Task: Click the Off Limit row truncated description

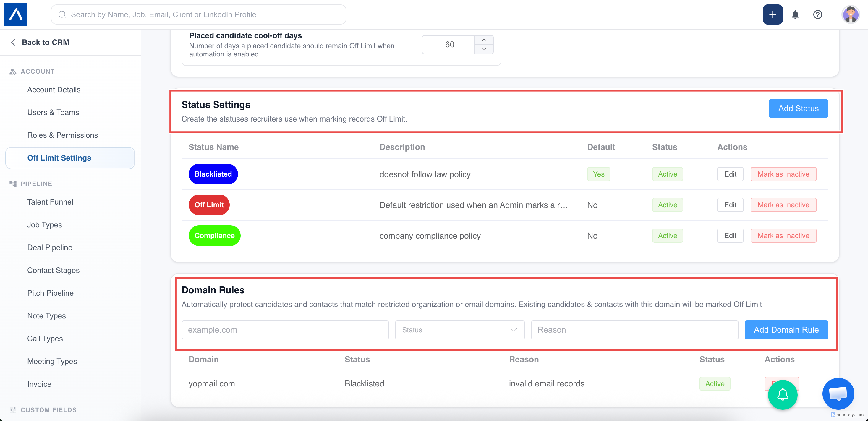Action: pyautogui.click(x=473, y=205)
